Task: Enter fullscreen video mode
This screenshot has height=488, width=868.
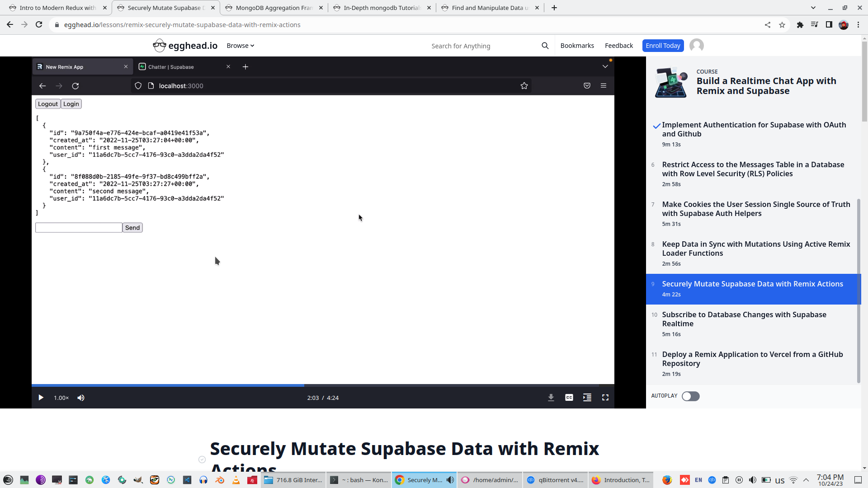Action: pos(605,398)
